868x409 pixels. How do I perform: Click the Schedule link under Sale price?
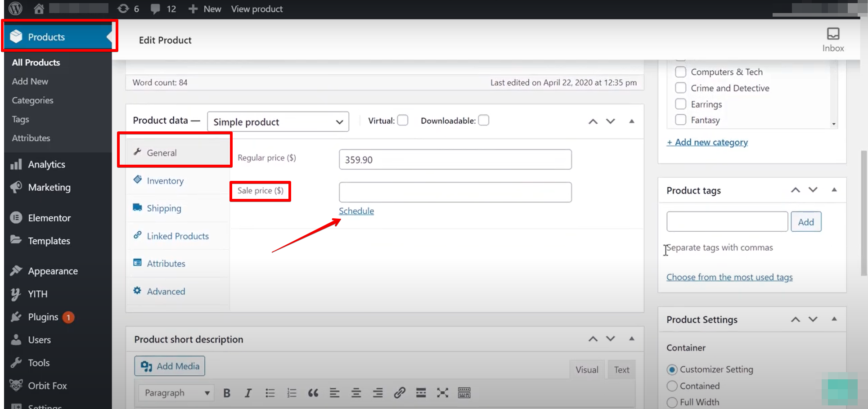coord(356,211)
